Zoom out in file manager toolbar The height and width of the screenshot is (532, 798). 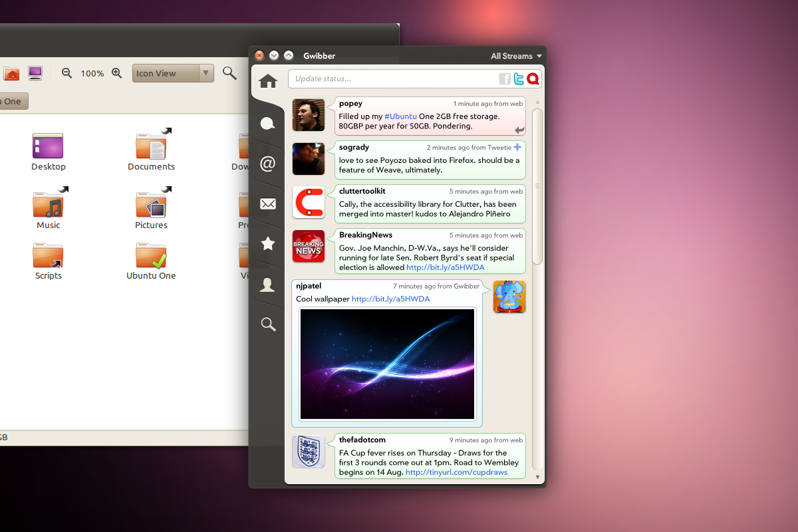pyautogui.click(x=66, y=73)
